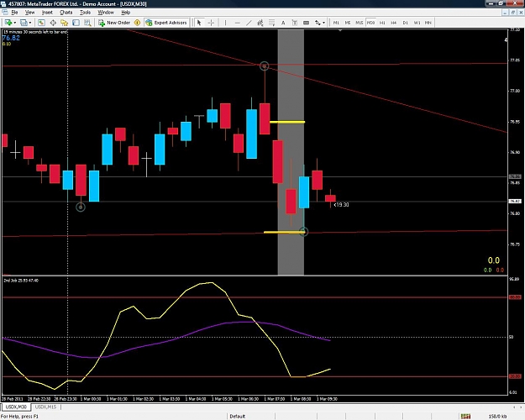
Task: Open the Help menu
Action: pos(125,13)
